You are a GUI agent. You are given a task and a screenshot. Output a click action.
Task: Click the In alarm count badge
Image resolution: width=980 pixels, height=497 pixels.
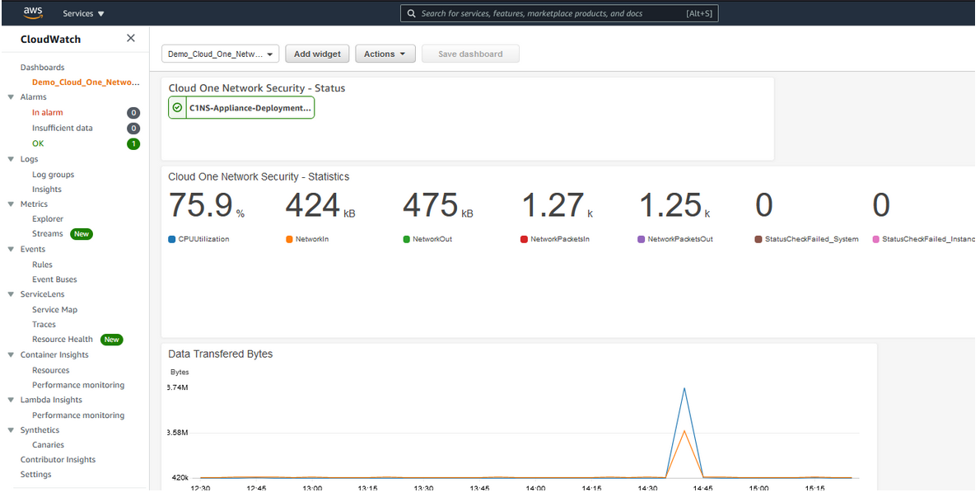(133, 113)
